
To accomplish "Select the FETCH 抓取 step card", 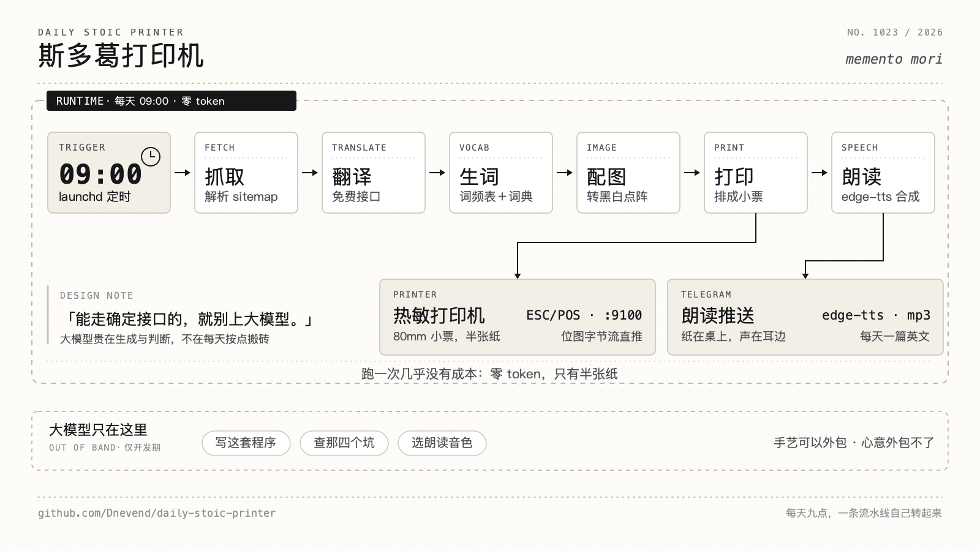I will tap(246, 173).
